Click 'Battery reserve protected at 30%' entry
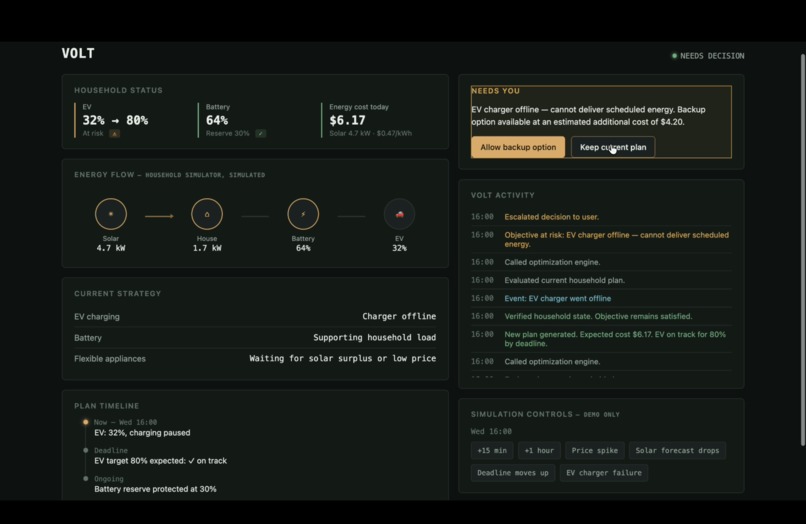Viewport: 806px width, 524px height. 155,489
